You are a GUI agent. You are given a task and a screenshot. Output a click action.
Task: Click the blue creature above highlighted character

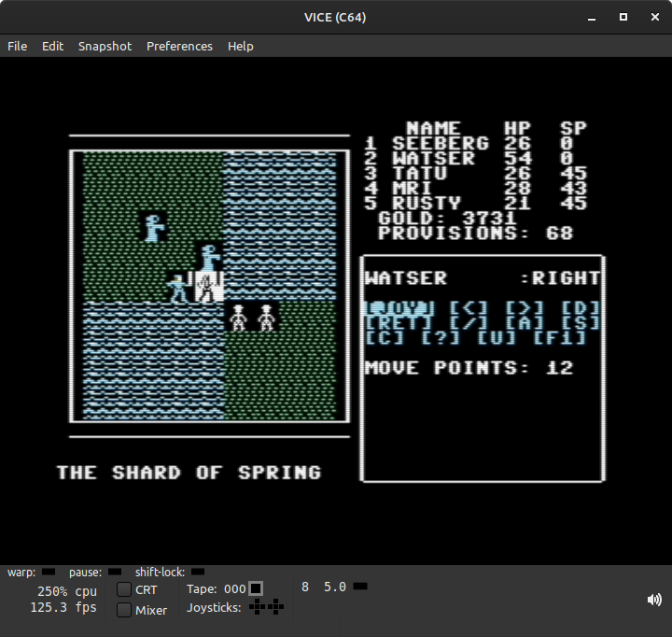click(x=210, y=258)
